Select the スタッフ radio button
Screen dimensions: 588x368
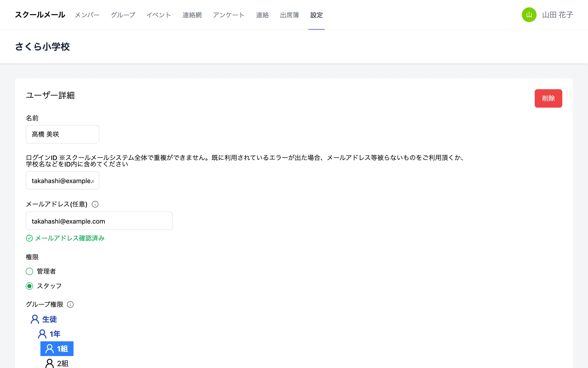[x=29, y=286]
